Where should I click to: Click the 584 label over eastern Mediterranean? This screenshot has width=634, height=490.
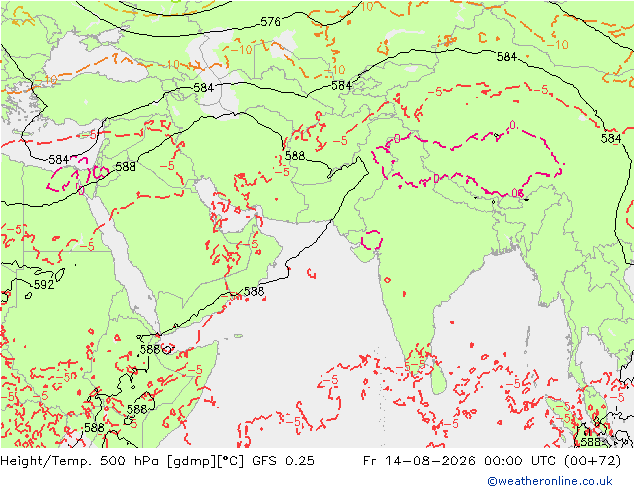click(x=59, y=160)
